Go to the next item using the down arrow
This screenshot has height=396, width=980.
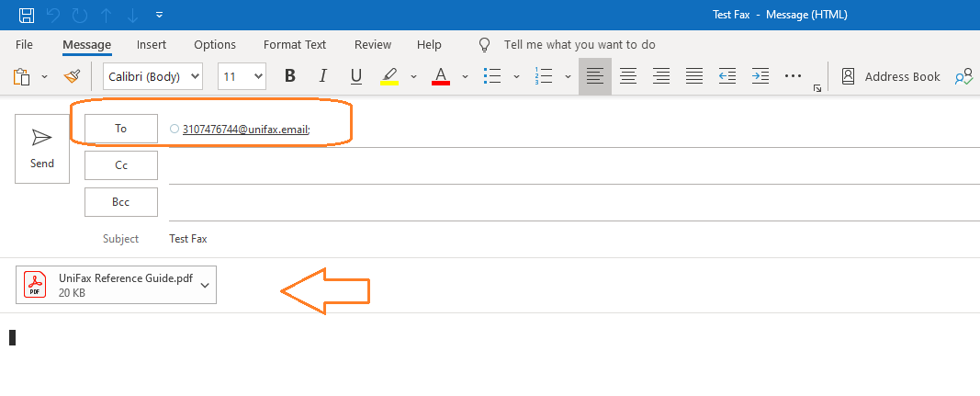[x=132, y=15]
